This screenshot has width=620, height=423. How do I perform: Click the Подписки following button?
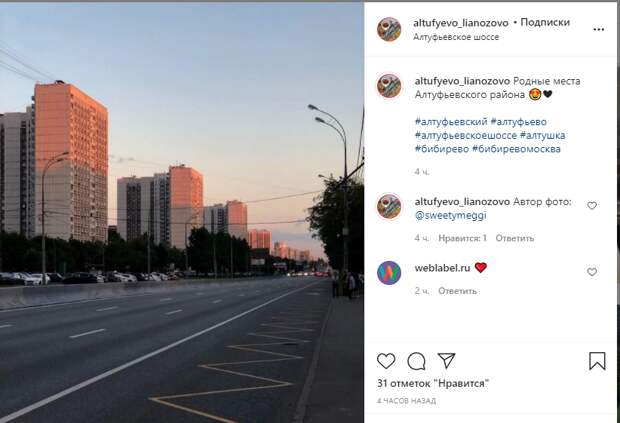545,23
